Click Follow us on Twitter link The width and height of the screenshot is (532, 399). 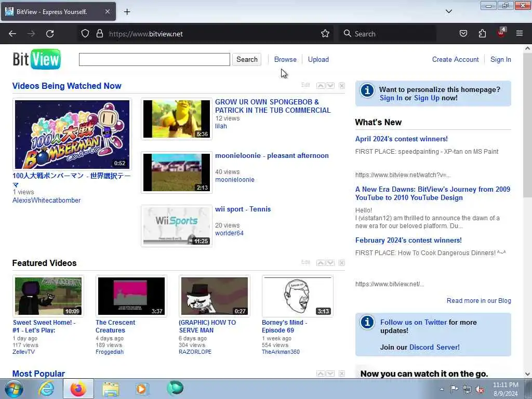pyautogui.click(x=413, y=322)
